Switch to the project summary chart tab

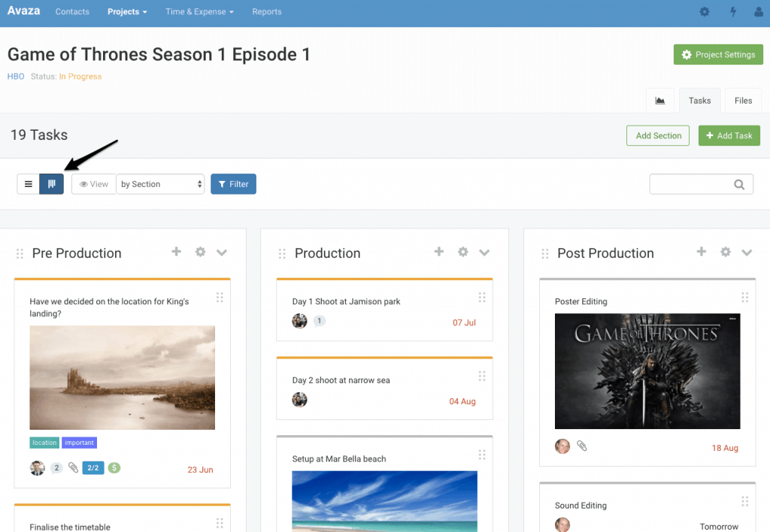[x=660, y=101]
